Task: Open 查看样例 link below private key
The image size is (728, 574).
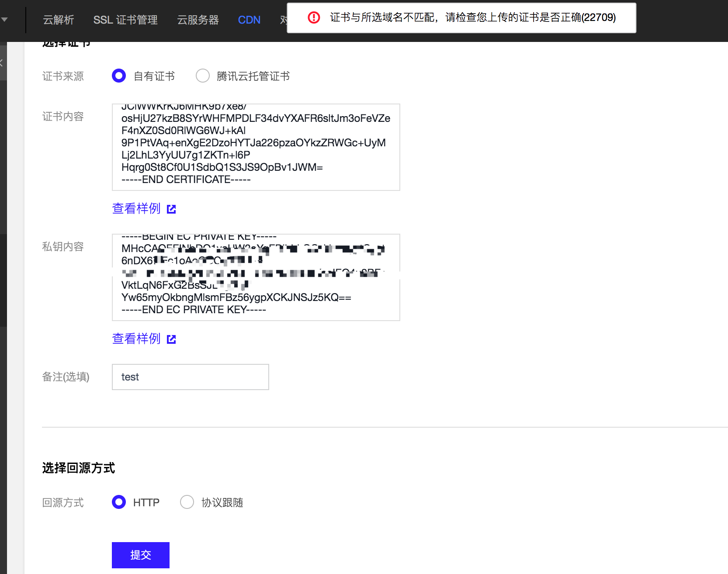Action: point(136,339)
